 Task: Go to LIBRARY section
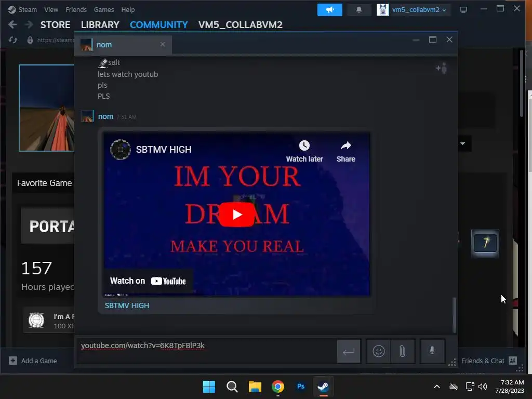pos(100,25)
